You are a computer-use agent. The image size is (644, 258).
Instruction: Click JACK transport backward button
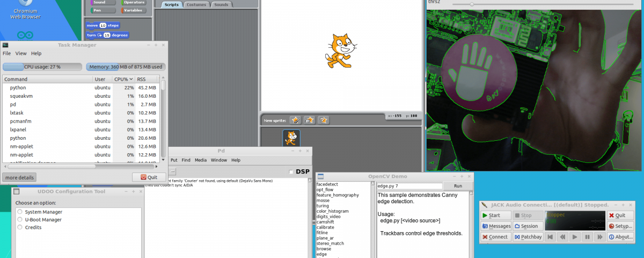point(562,237)
